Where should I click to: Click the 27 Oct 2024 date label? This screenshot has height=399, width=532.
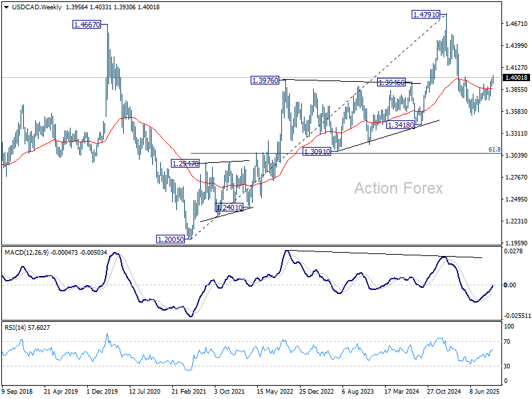(x=444, y=391)
